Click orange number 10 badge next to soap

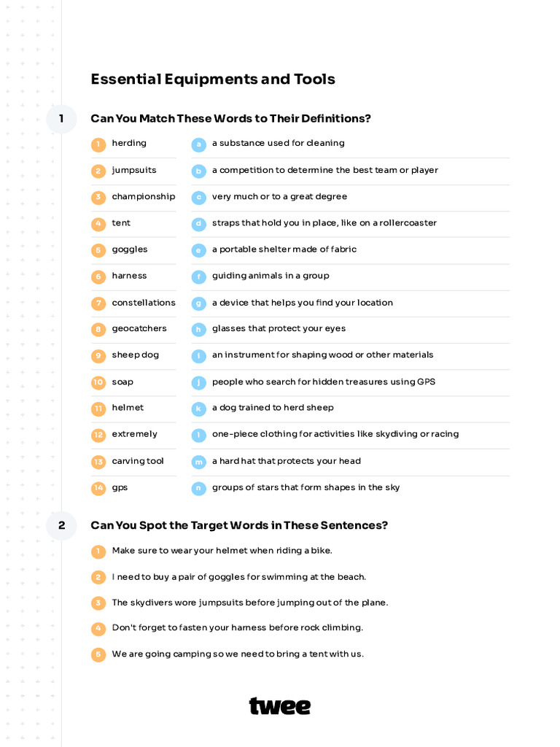tap(98, 383)
